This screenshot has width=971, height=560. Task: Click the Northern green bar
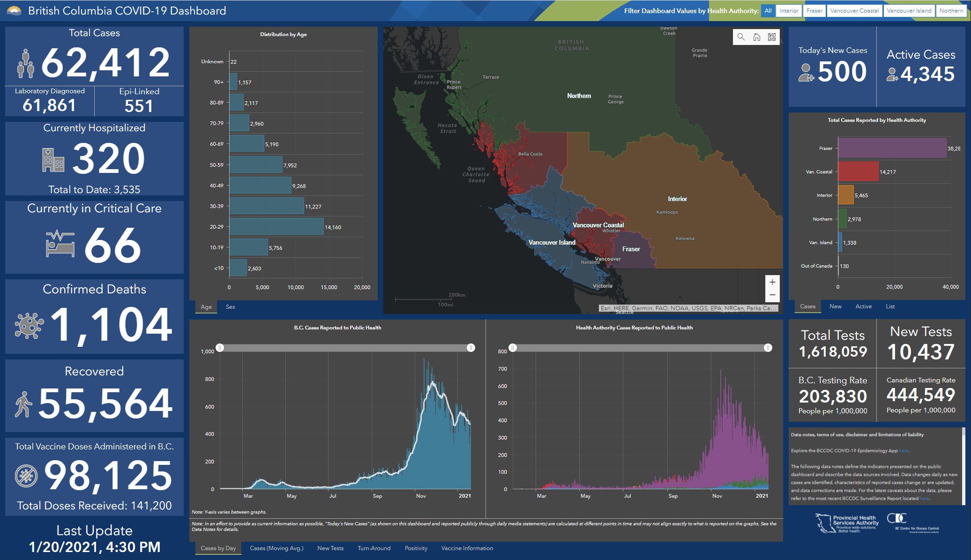[843, 219]
